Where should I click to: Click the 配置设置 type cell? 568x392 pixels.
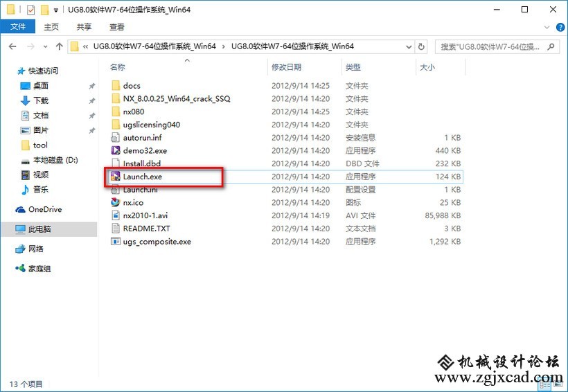(x=360, y=190)
